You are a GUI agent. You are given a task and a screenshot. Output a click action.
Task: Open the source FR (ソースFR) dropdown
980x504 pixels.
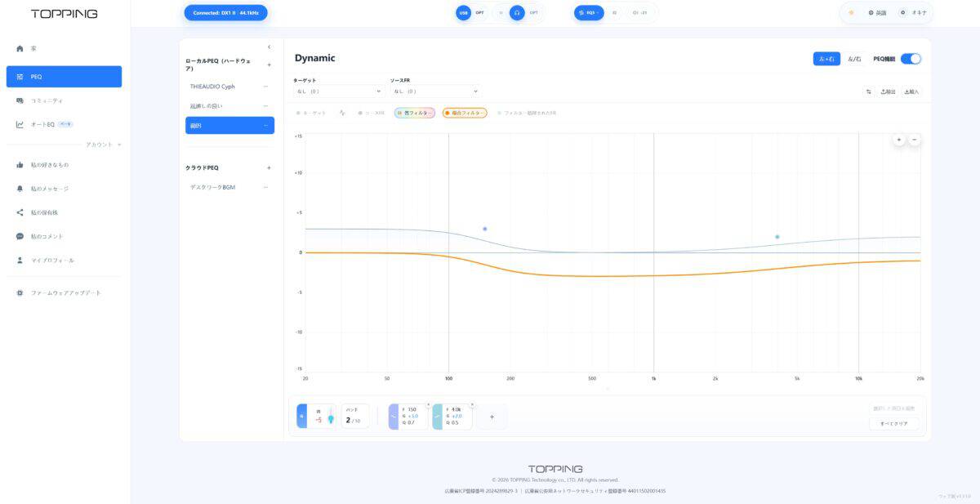[435, 91]
